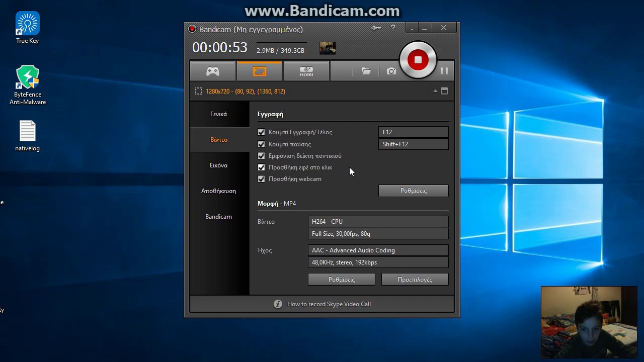644x362 pixels.
Task: Click 48,0KHz, stereo, 192kbps value
Action: point(378,262)
